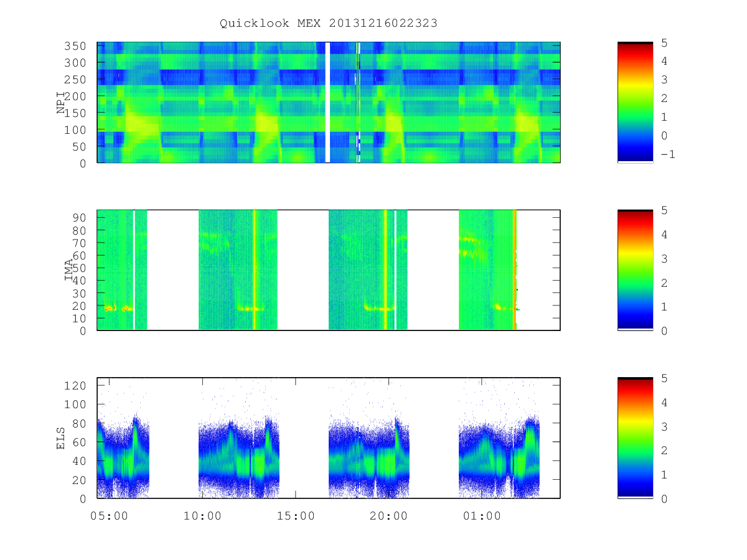747x560 pixels.
Task: Click the 4 label on ELS color scale
Action: click(664, 403)
